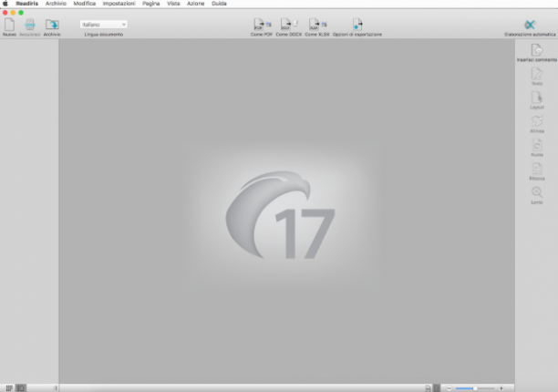
Task: Open the Impostazioni menu
Action: [119, 4]
